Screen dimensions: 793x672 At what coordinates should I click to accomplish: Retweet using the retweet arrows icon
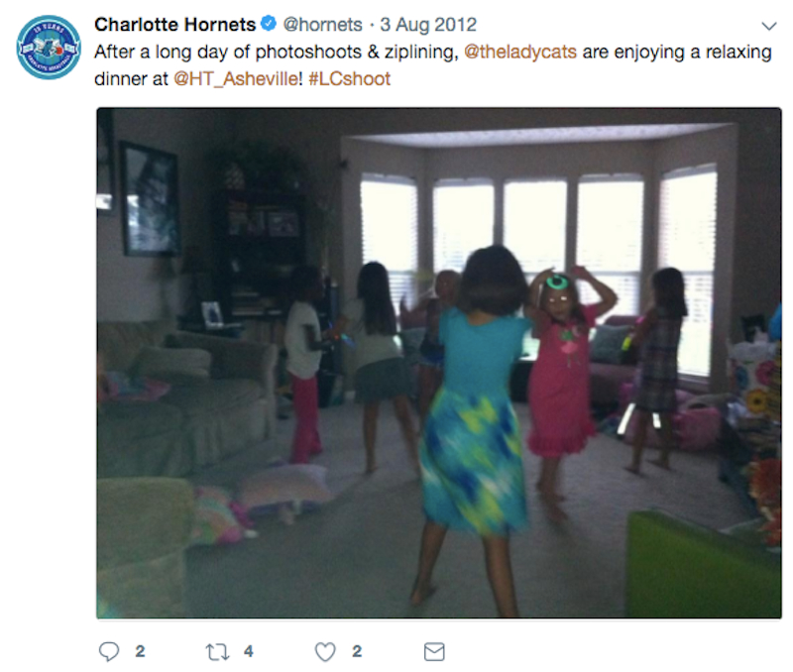click(217, 652)
